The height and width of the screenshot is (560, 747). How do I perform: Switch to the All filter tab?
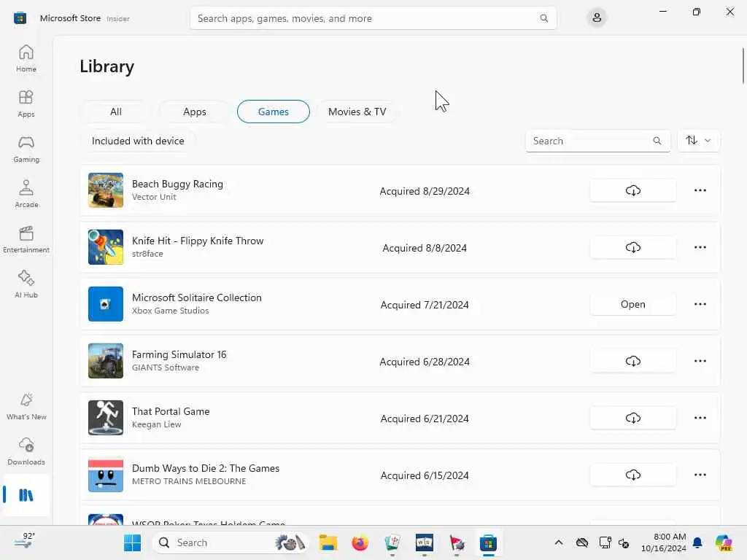(x=116, y=112)
